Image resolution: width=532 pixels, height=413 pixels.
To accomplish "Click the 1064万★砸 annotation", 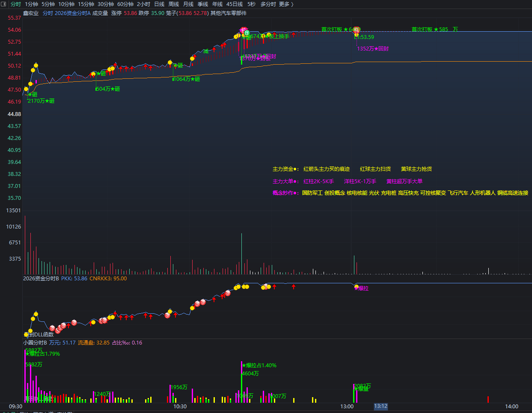I will pos(187,79).
